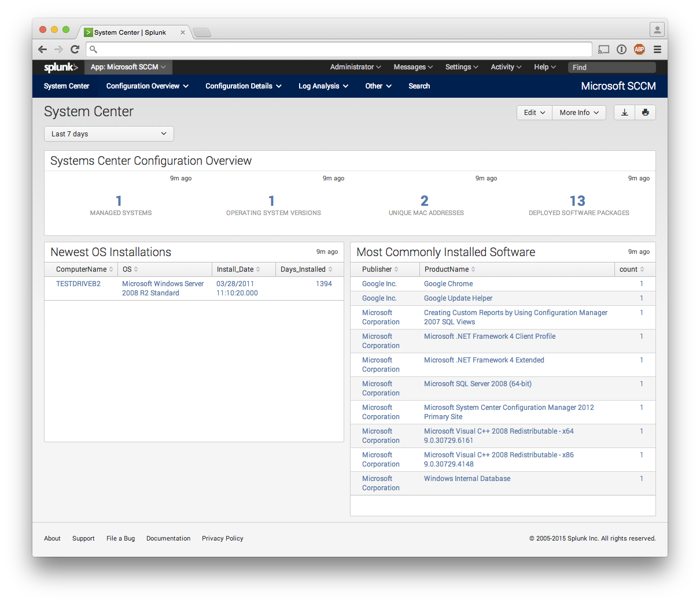Sort Newest OS table by OS column
Viewport: 700px width, 603px height.
coord(130,269)
